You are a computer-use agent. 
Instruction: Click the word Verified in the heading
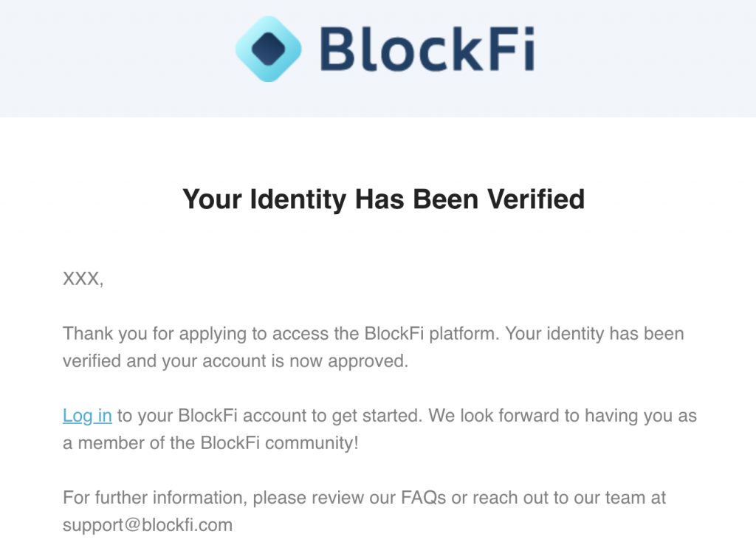[536, 199]
